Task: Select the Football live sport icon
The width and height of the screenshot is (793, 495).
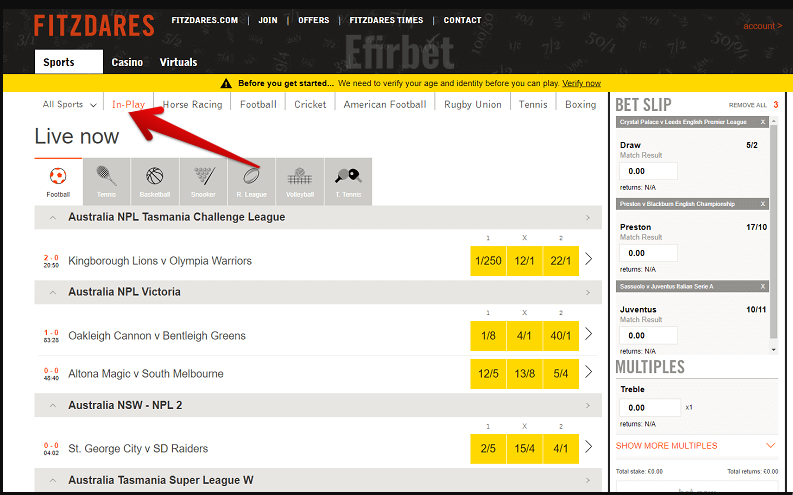Action: [58, 182]
